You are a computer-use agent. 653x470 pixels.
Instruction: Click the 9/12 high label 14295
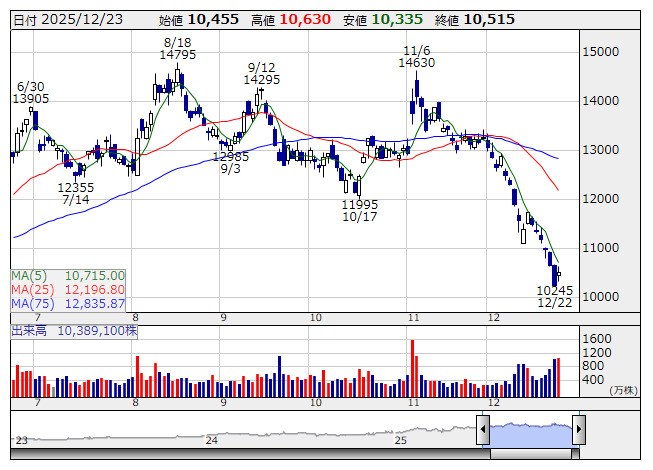point(261,79)
